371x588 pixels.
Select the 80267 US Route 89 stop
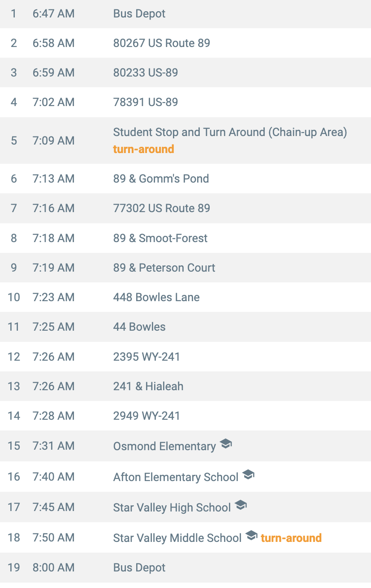pyautogui.click(x=161, y=43)
